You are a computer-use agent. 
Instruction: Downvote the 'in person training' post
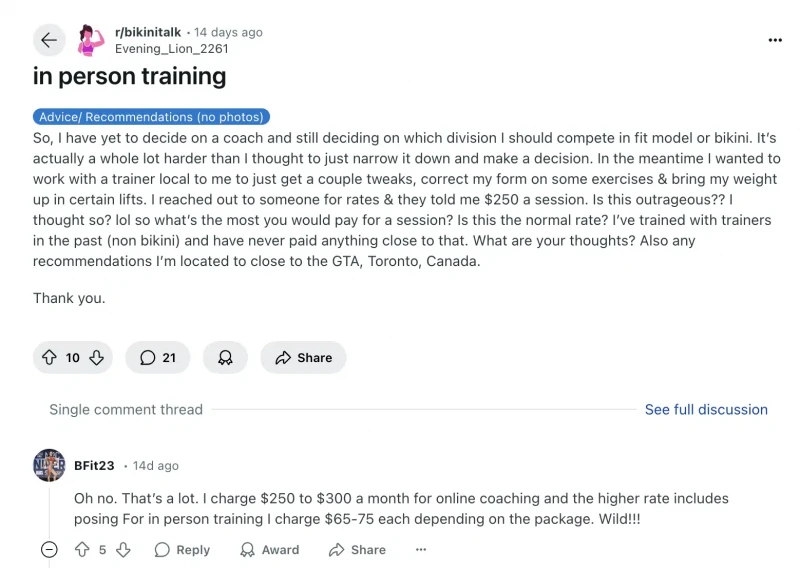tap(96, 357)
